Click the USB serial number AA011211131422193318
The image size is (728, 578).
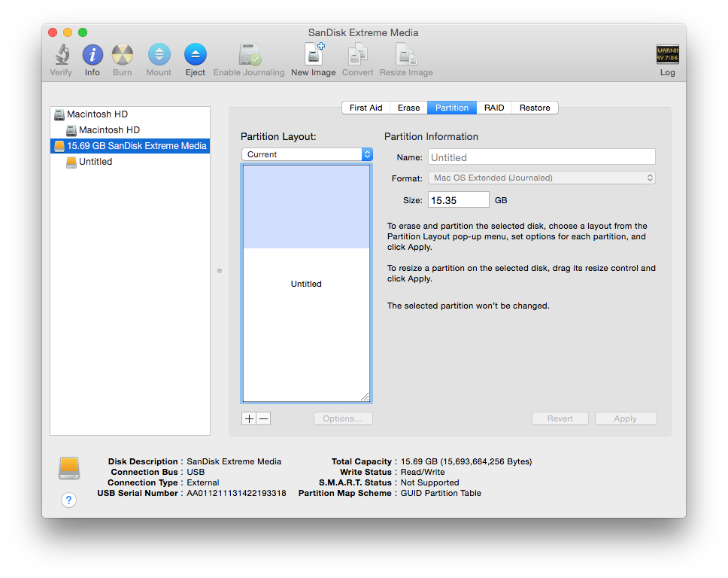[x=236, y=494]
